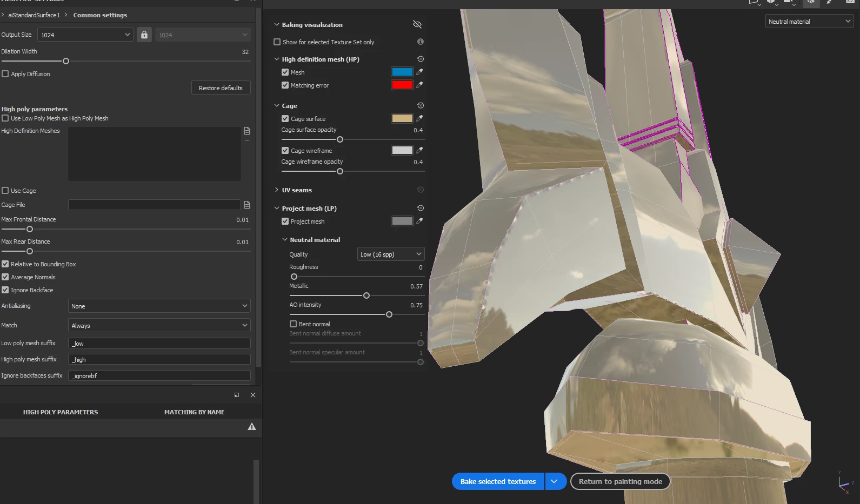
Task: Click the Dilation Width slider handle
Action: [66, 61]
